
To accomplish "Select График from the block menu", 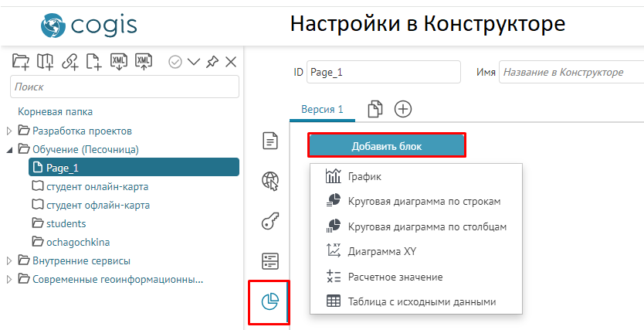I will tap(366, 176).
